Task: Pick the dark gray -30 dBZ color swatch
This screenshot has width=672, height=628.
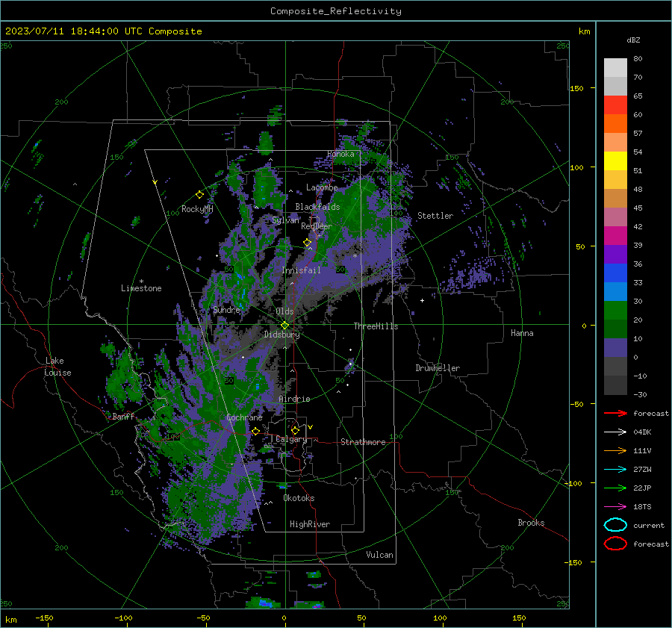Action: coord(615,385)
